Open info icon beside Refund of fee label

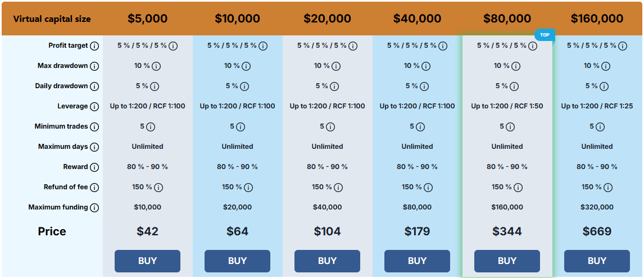pos(94,188)
